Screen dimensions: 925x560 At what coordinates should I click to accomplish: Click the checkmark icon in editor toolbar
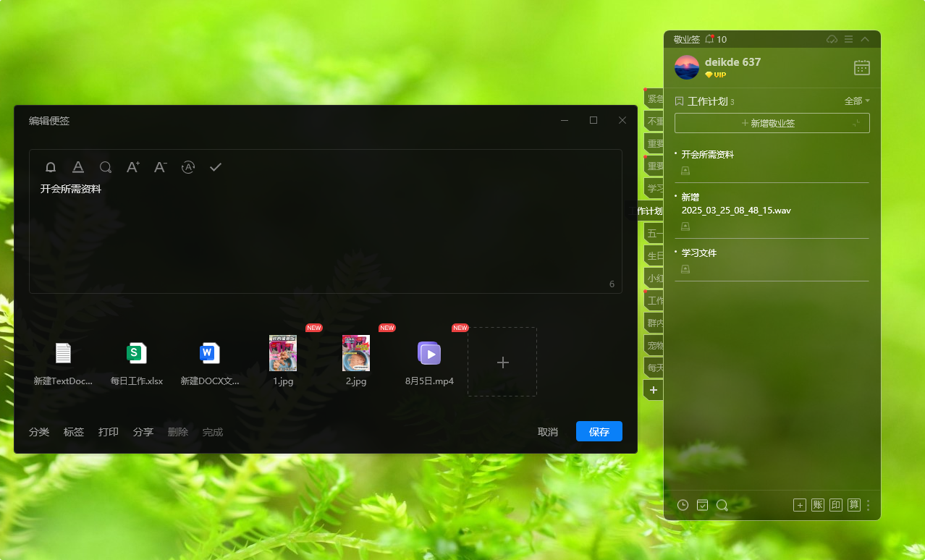(216, 167)
